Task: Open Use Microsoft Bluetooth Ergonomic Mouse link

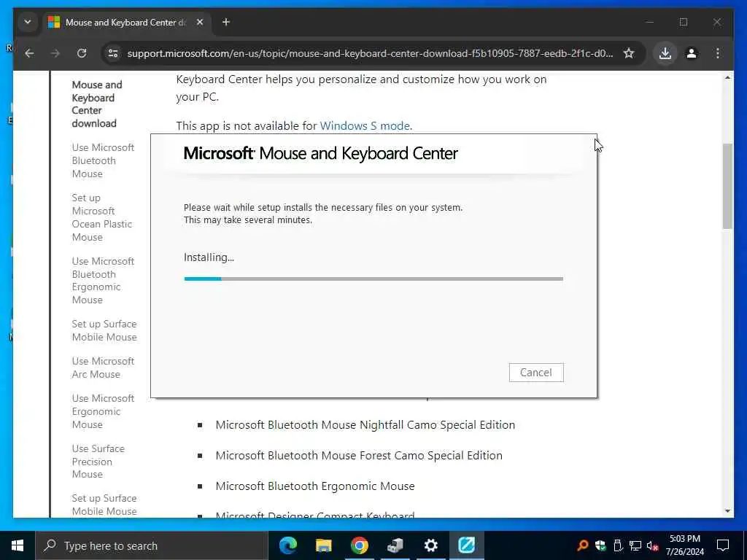Action: (x=103, y=281)
